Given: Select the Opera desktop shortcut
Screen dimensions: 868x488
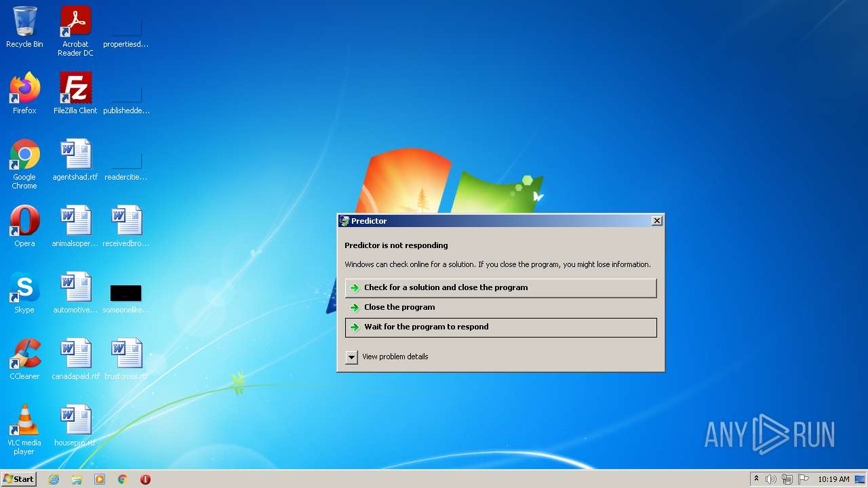Looking at the screenshot, I should click(24, 227).
